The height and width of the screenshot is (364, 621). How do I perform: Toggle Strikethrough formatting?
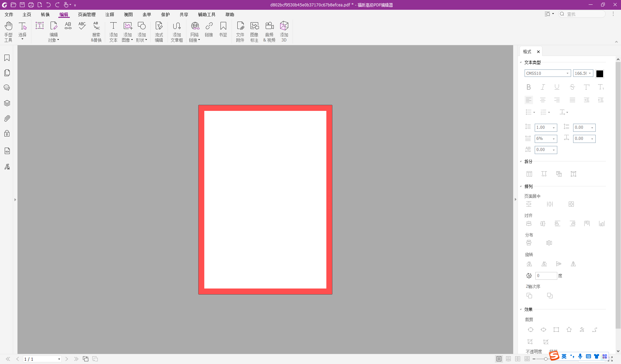tap(572, 87)
